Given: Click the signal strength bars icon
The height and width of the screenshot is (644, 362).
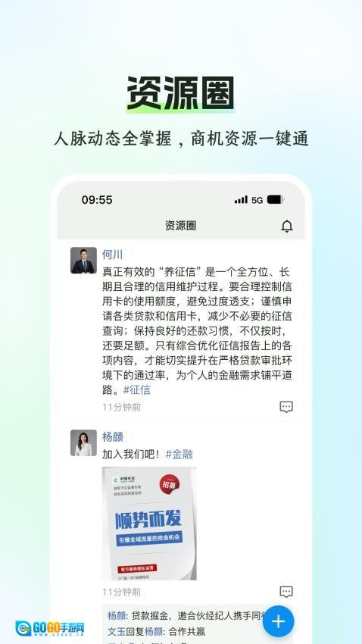Looking at the screenshot, I should pos(241,199).
